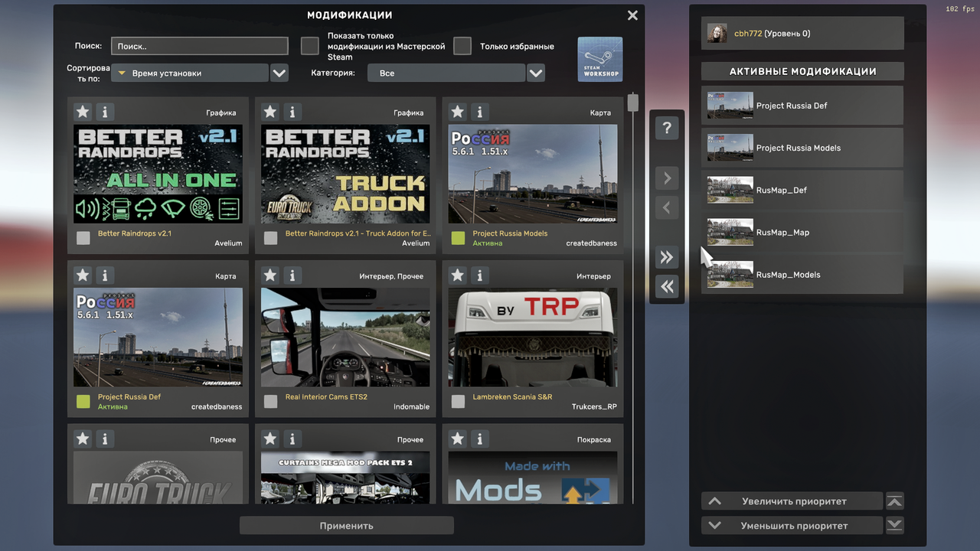Click the Поиск search field
980x551 pixels.
(x=200, y=46)
